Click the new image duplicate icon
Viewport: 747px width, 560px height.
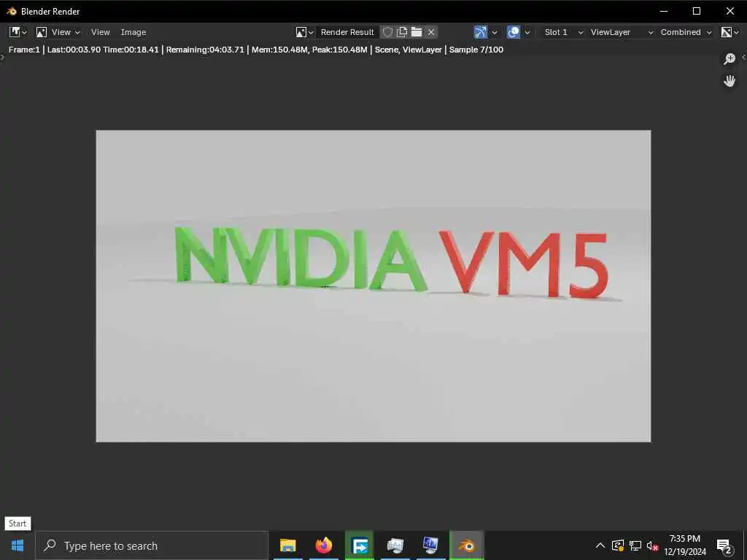pos(402,32)
